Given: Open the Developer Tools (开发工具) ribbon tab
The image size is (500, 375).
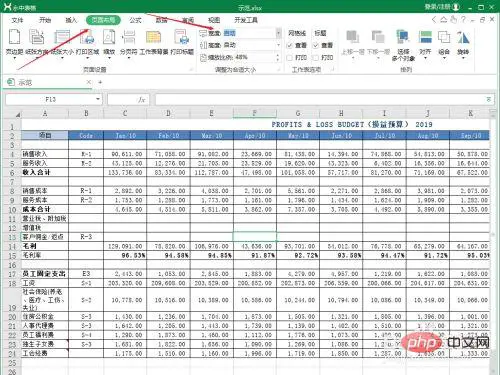Looking at the screenshot, I should [246, 20].
